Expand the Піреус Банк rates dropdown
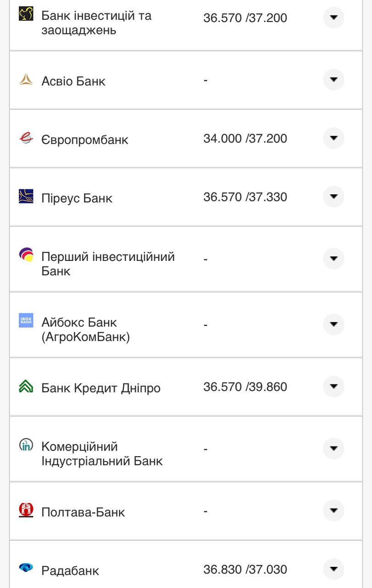This screenshot has height=588, width=372. pyautogui.click(x=333, y=196)
